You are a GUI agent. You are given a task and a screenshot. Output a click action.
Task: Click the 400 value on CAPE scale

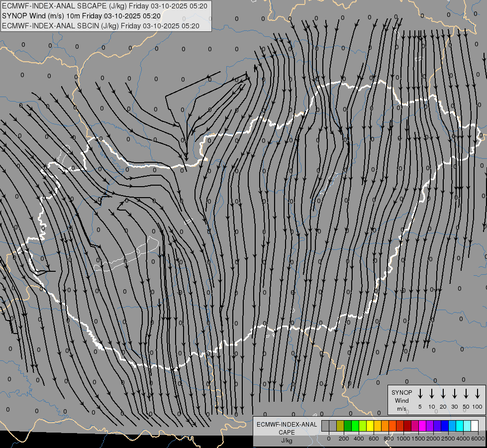pyautogui.click(x=359, y=439)
